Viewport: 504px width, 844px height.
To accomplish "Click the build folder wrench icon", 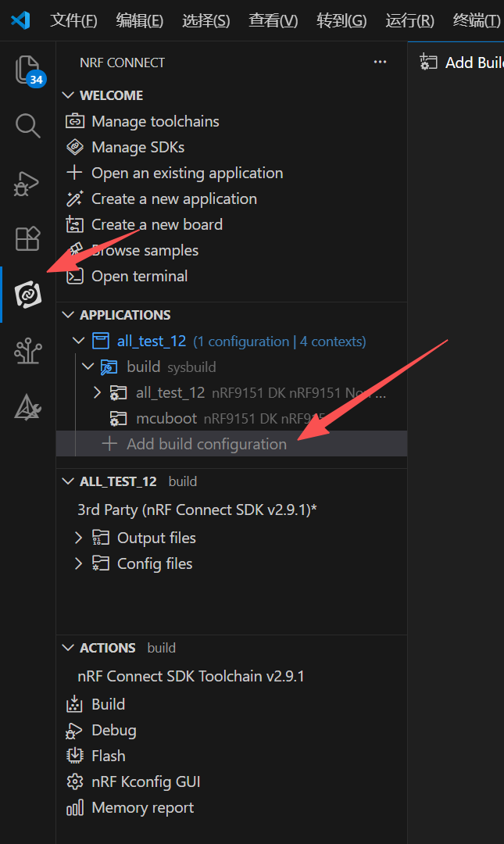I will tap(109, 367).
